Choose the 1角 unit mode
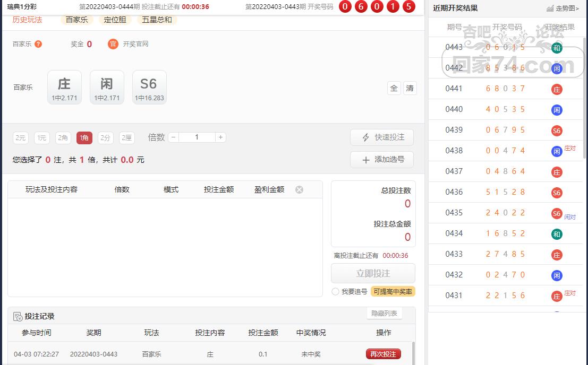Screen dimensions: 588x365 coord(84,138)
